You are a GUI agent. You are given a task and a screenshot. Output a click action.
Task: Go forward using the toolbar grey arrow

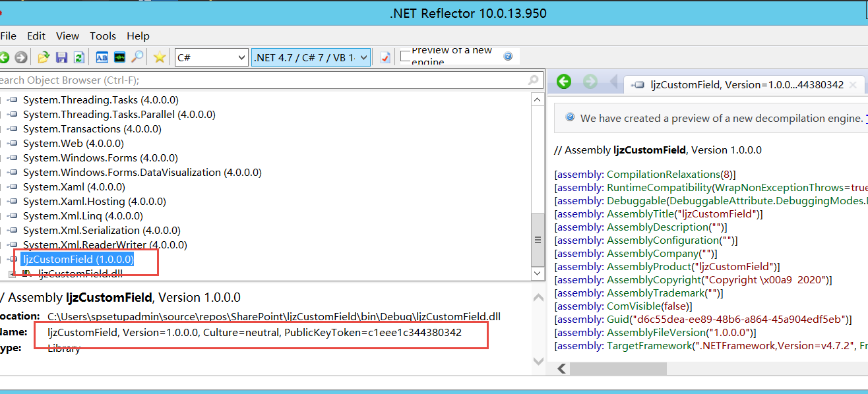click(x=21, y=57)
